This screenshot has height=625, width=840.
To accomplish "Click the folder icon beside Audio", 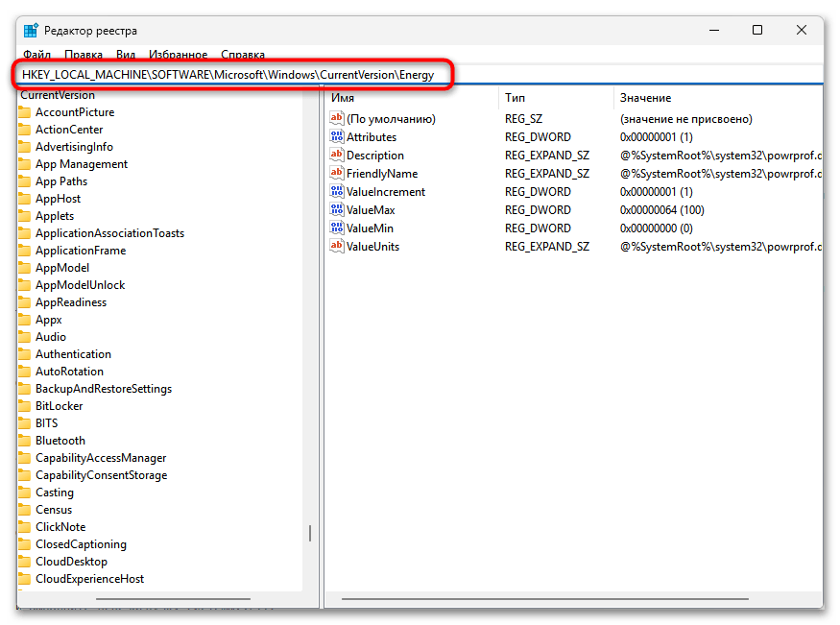I will click(24, 337).
